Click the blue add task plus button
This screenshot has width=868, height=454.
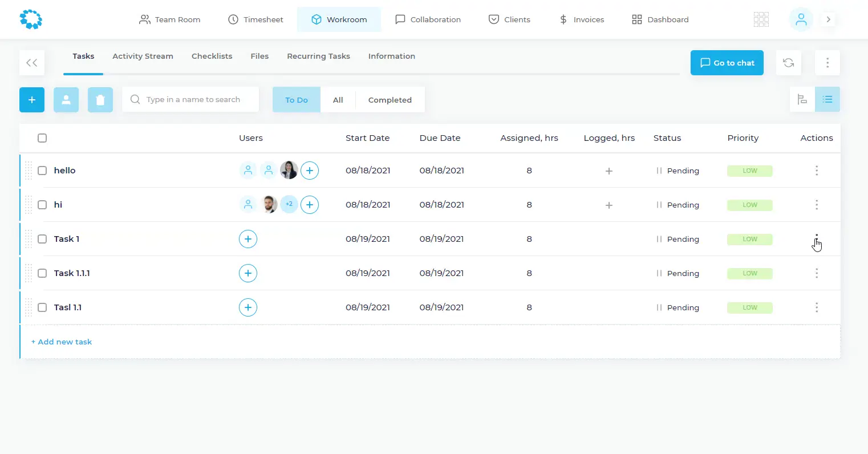(x=32, y=100)
